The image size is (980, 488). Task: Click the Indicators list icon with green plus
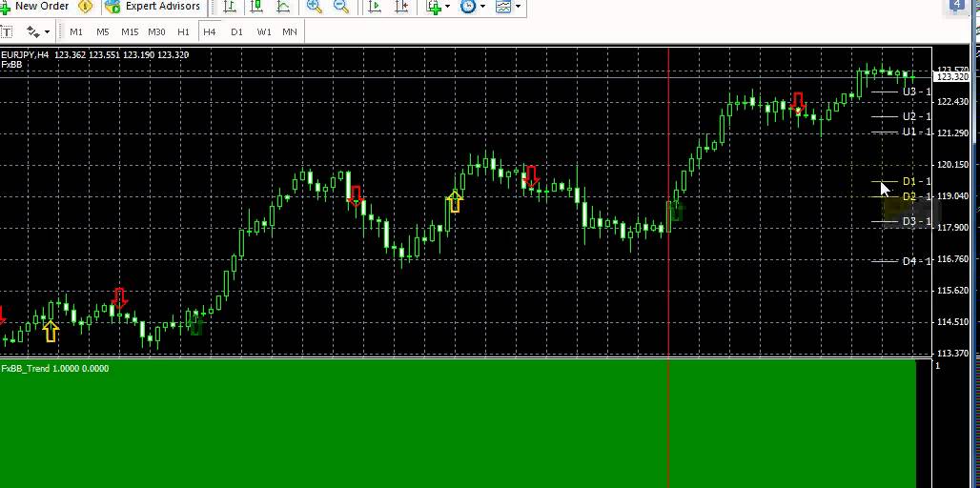[435, 7]
